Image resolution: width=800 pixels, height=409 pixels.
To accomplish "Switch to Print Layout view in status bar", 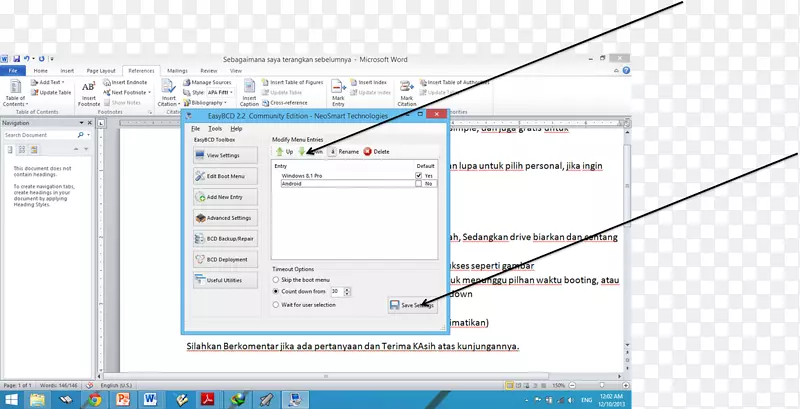I will tap(510, 386).
